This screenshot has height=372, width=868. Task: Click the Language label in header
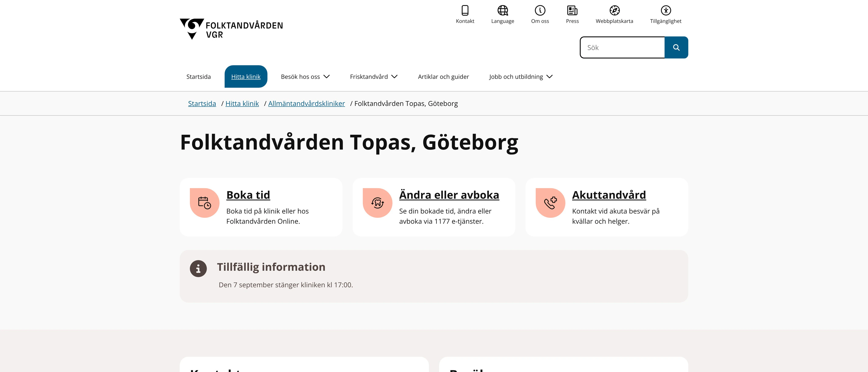[503, 21]
